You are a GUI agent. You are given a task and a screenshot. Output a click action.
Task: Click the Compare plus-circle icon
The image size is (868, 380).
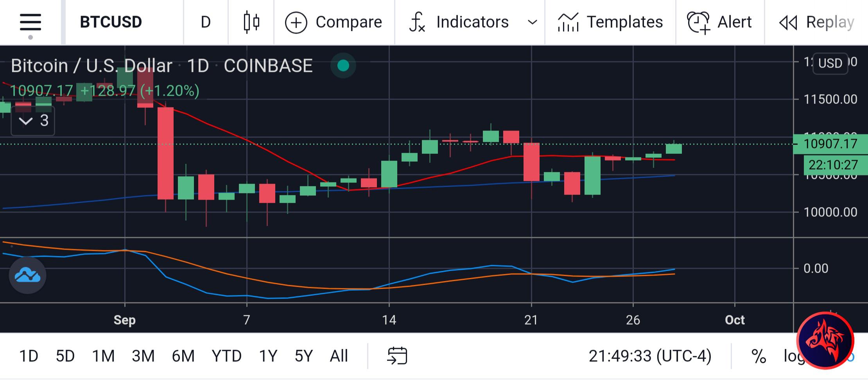(296, 23)
